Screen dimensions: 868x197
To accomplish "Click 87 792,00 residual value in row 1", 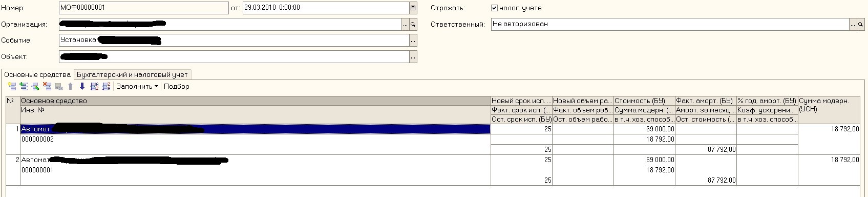I will [706, 149].
